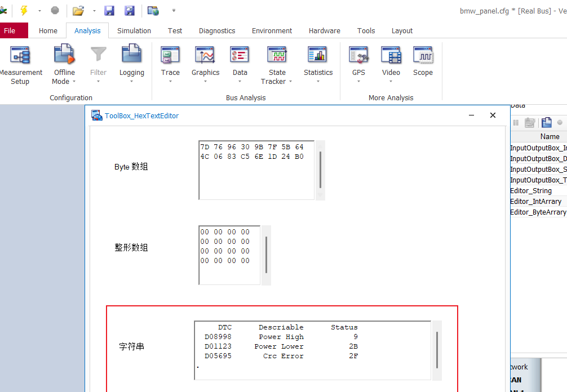This screenshot has height=392, width=567.
Task: Open the Measurement Setup tool
Action: pyautogui.click(x=20, y=56)
